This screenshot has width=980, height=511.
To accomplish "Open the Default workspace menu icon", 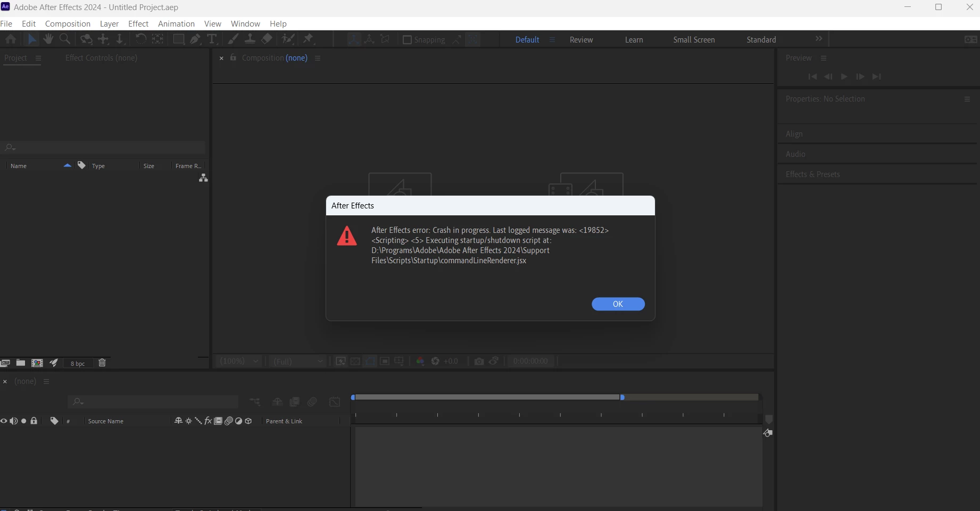I will tap(552, 40).
